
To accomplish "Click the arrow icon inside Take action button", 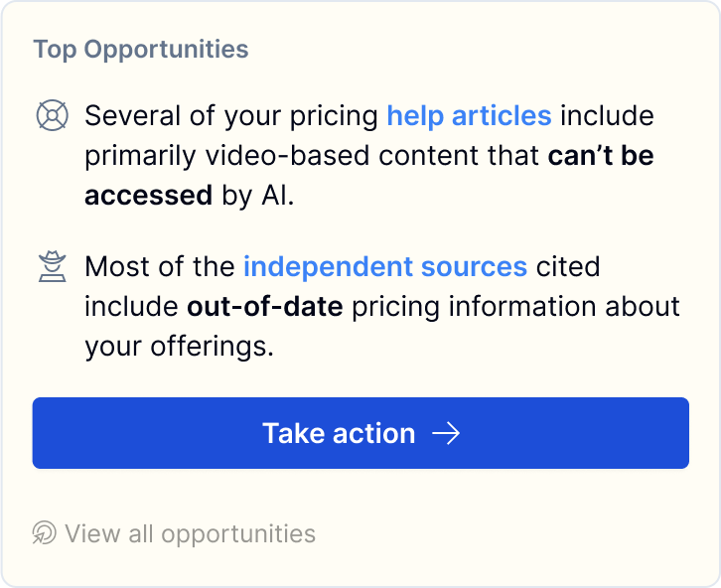I will (446, 433).
